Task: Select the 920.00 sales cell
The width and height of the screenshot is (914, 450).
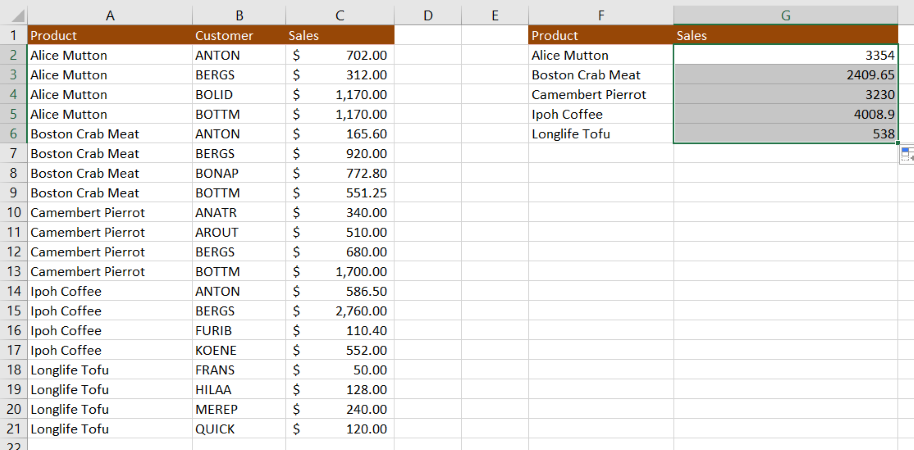Action: point(340,153)
